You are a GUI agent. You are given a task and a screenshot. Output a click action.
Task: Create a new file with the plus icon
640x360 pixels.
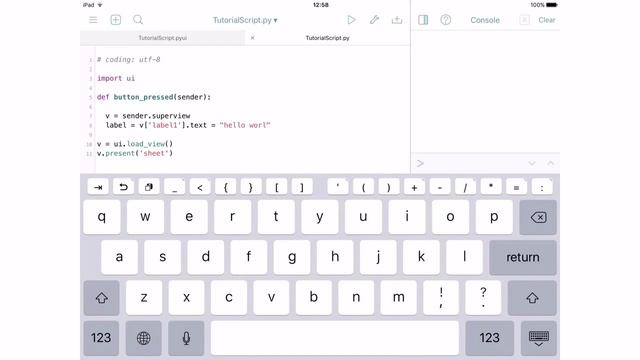tap(116, 20)
